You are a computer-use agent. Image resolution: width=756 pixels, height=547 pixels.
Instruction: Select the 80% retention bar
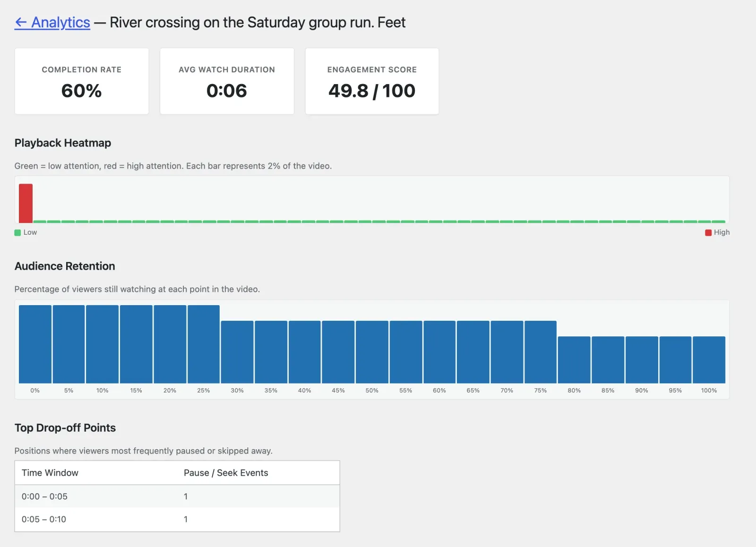tap(574, 359)
